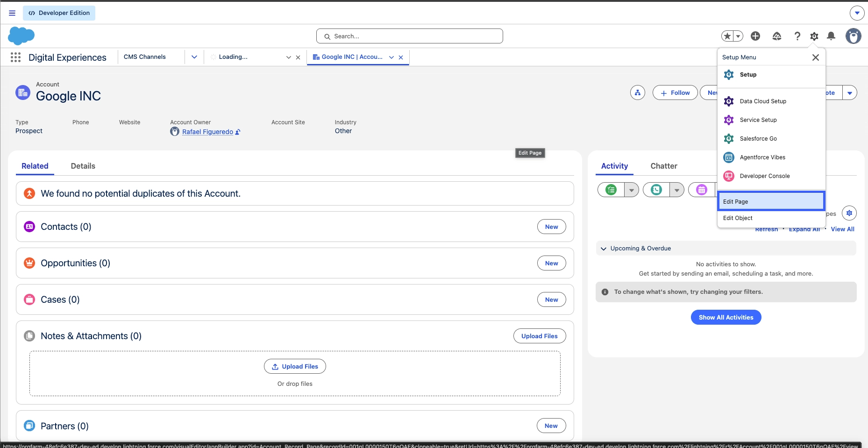The height and width of the screenshot is (448, 868).
Task: Create a new Opportunity
Action: click(x=552, y=263)
